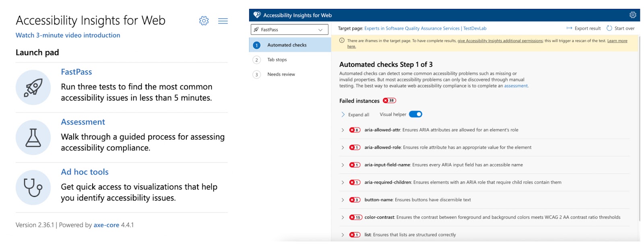Select the Automated checks step
Viewport: 644px width, 249px height.
pyautogui.click(x=290, y=45)
